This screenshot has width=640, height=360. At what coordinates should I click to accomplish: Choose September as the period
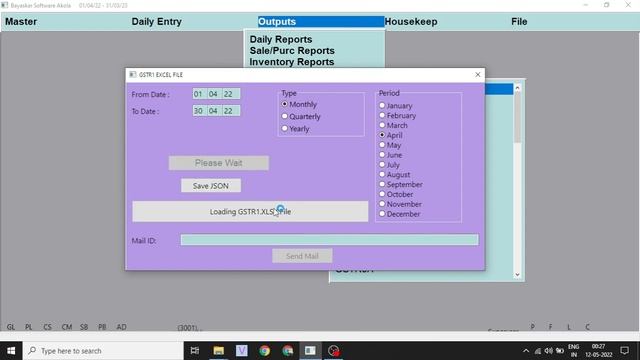click(401, 184)
